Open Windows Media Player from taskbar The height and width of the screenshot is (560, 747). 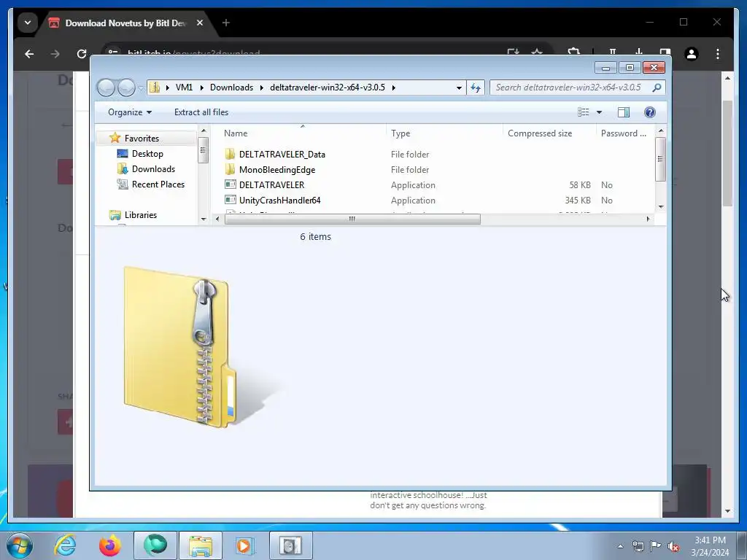click(246, 545)
